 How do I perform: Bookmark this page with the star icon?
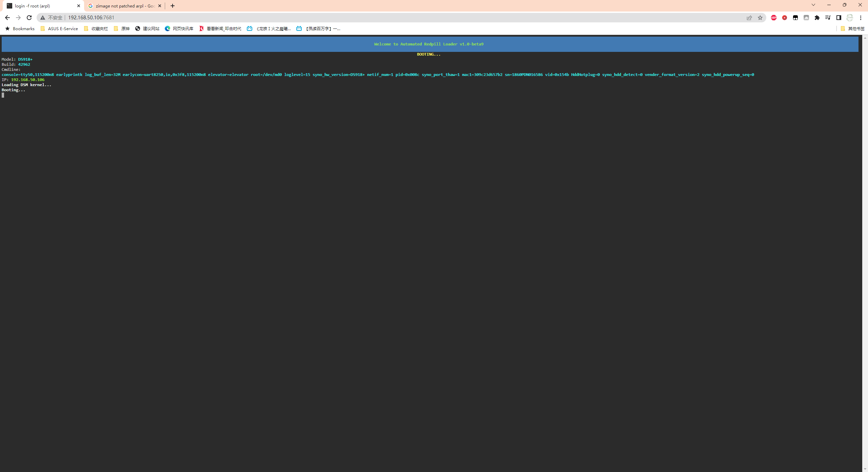tap(760, 18)
